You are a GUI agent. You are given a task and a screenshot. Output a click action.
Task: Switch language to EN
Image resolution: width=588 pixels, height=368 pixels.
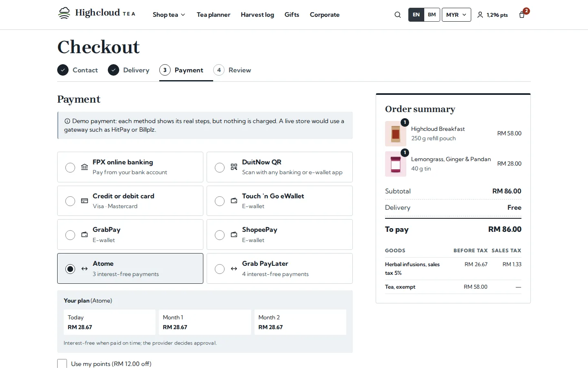[416, 15]
